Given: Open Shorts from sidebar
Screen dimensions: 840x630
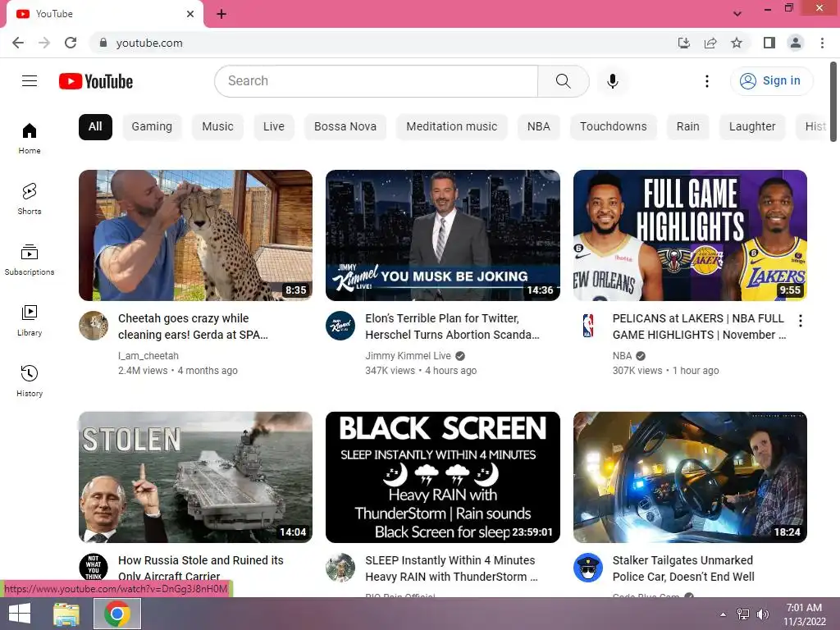Looking at the screenshot, I should 30,199.
